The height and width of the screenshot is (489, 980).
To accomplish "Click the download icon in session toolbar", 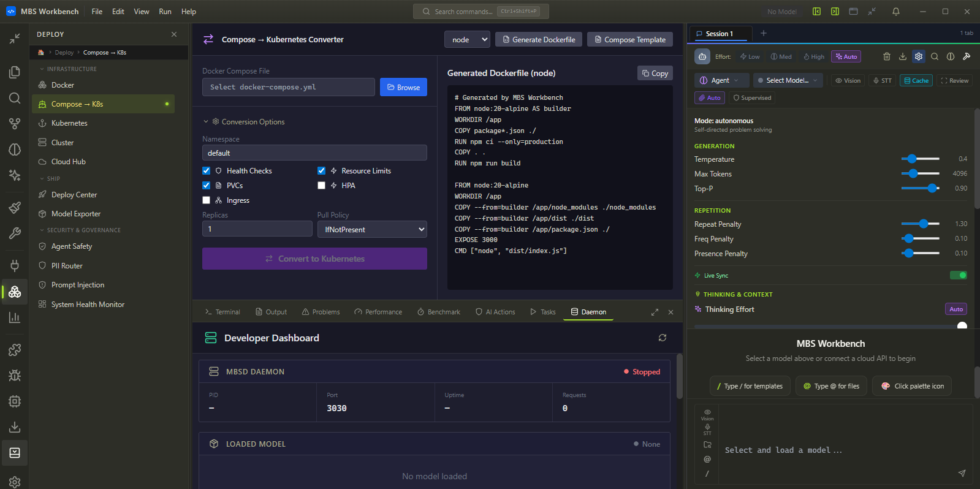I will pyautogui.click(x=902, y=56).
